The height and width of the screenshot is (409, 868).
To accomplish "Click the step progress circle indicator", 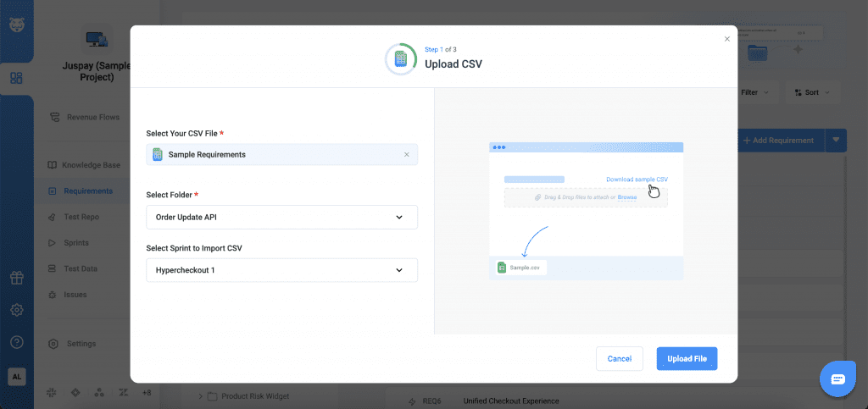I will click(400, 59).
